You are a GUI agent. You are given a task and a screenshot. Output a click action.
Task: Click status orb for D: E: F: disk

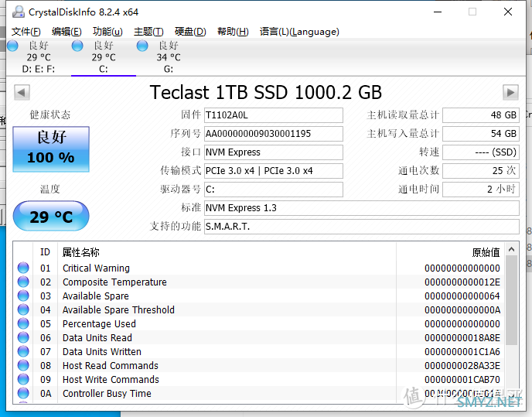12,46
